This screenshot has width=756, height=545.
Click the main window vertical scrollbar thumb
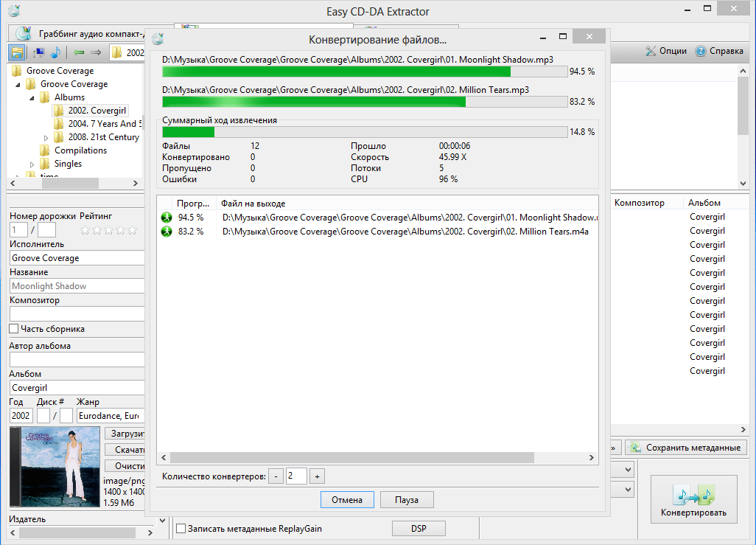(x=743, y=105)
